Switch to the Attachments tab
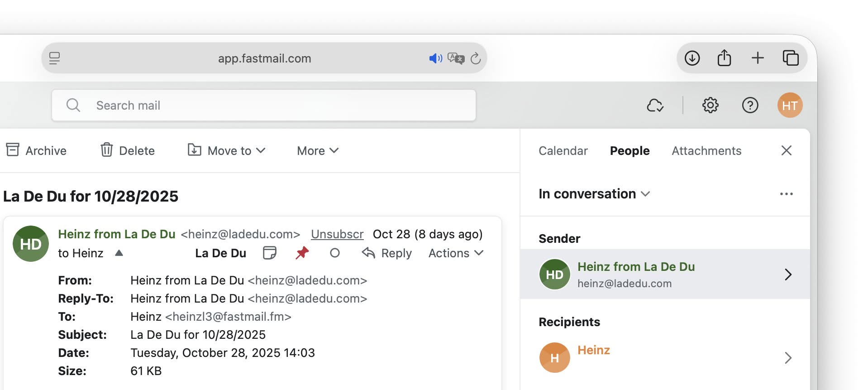Image resolution: width=868 pixels, height=390 pixels. 706,151
